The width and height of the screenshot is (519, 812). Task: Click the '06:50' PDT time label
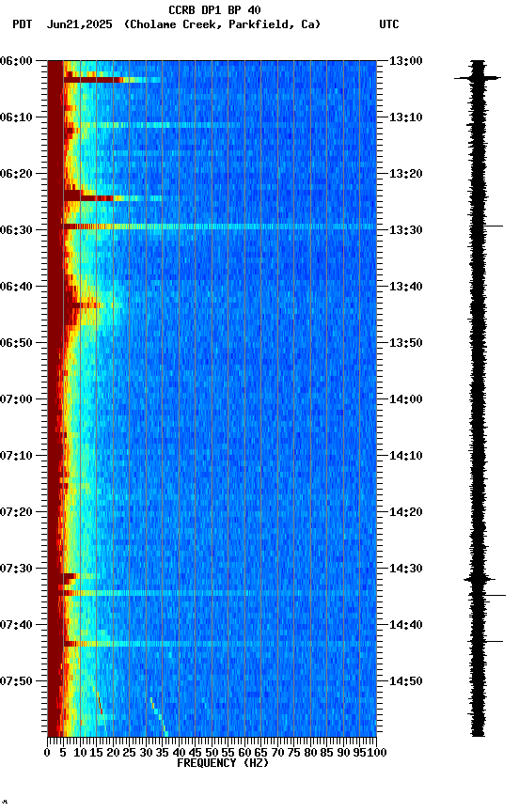pos(16,343)
